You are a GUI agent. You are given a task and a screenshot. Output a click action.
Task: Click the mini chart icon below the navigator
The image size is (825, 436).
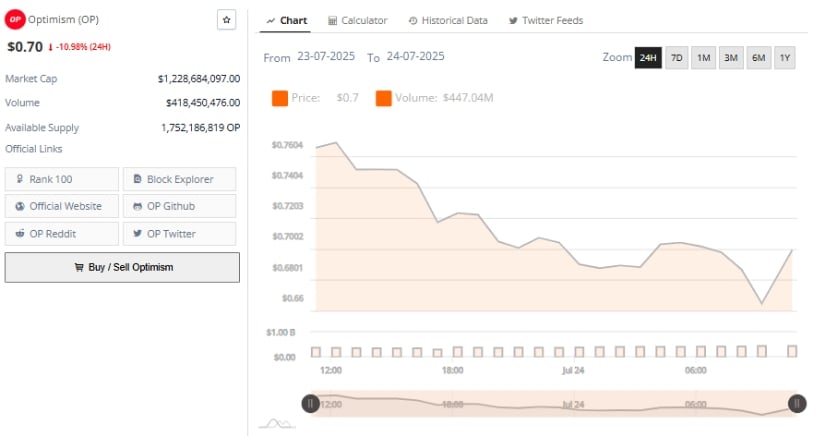coord(277,423)
